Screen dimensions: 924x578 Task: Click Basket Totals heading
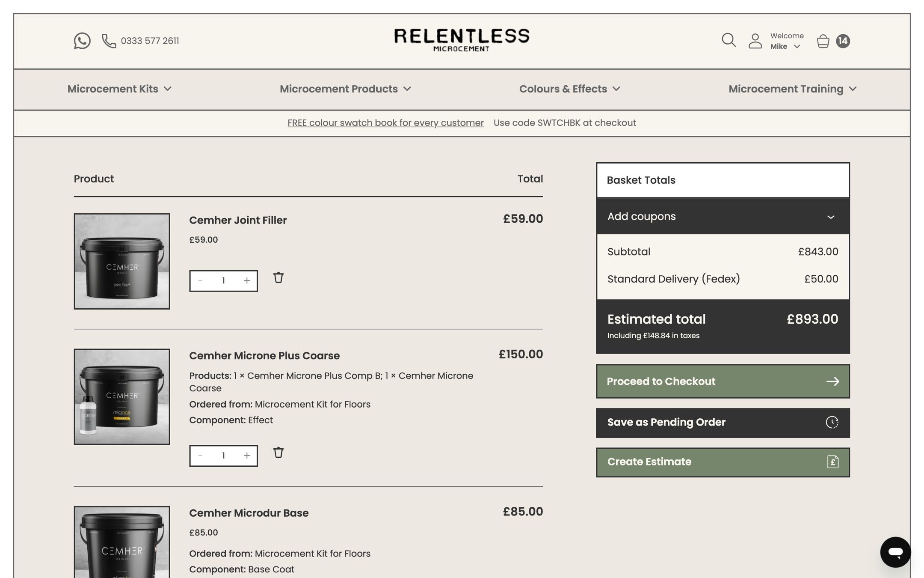[x=641, y=180]
